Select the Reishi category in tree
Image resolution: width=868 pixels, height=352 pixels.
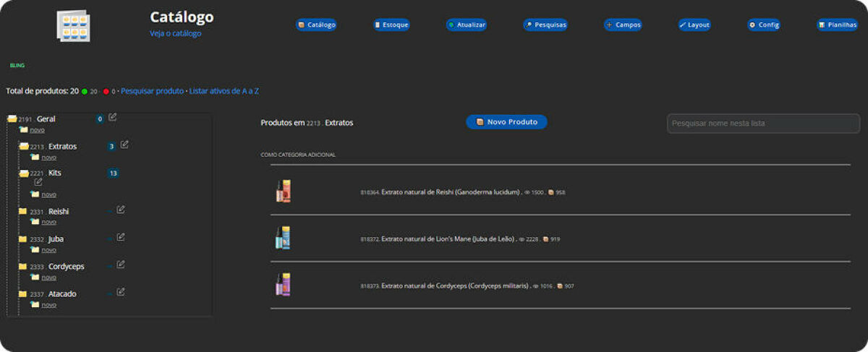pyautogui.click(x=59, y=212)
